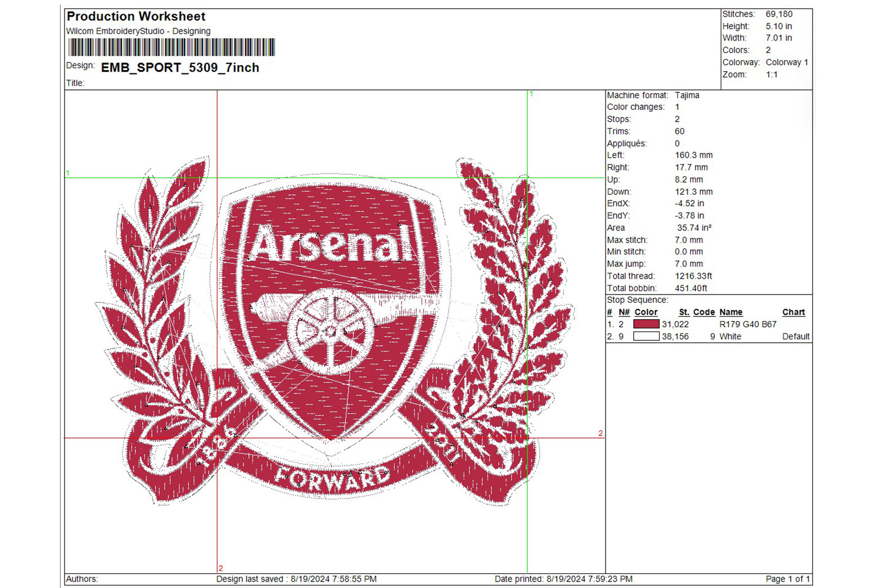Click the Total bobbin value 451.40ft
Viewport: 883px width, 588px height.
point(691,288)
